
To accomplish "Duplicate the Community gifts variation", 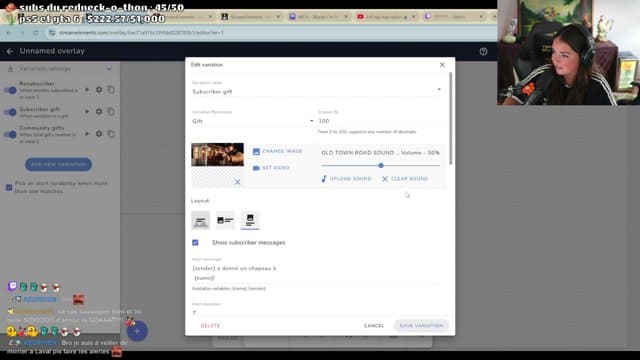I will pos(111,134).
